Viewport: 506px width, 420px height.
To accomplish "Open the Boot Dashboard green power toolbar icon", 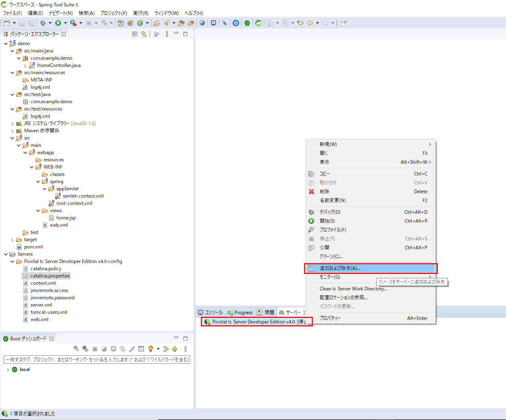I will click(247, 23).
